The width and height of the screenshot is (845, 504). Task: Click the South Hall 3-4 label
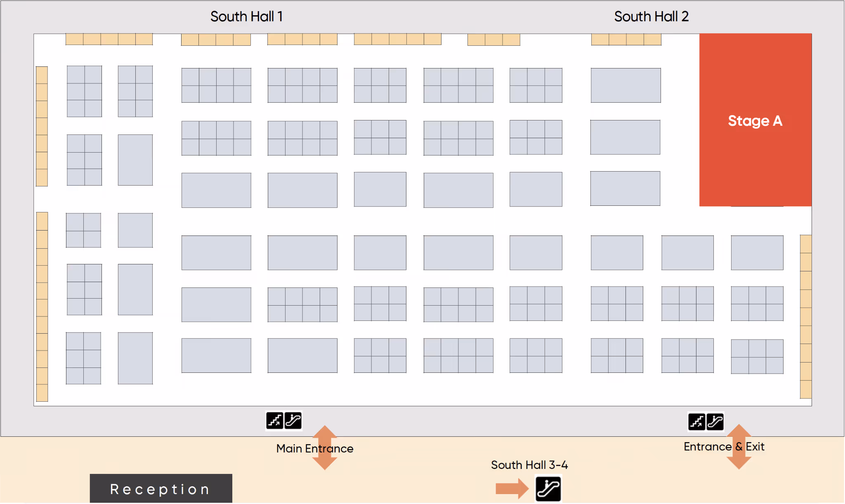(529, 465)
